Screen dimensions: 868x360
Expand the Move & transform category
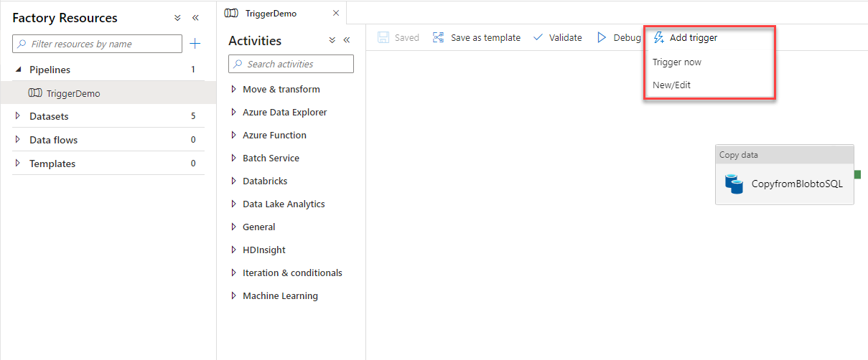[233, 90]
